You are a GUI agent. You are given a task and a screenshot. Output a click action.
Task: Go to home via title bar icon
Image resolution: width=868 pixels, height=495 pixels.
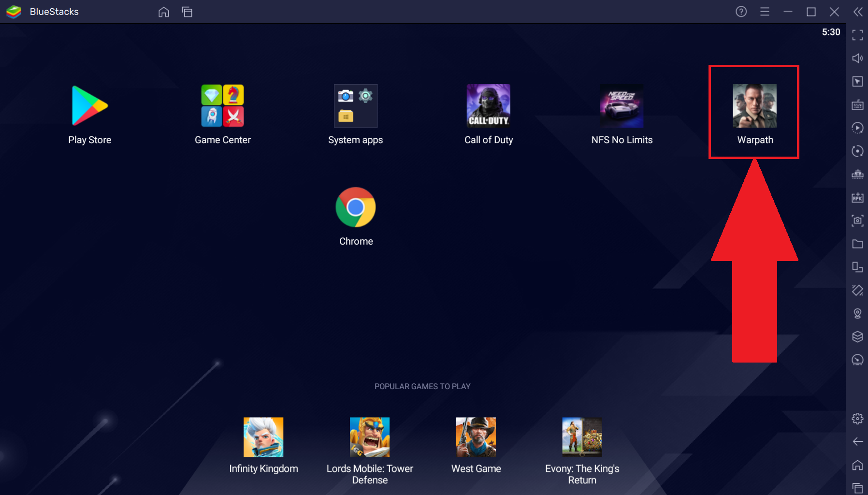tap(164, 12)
